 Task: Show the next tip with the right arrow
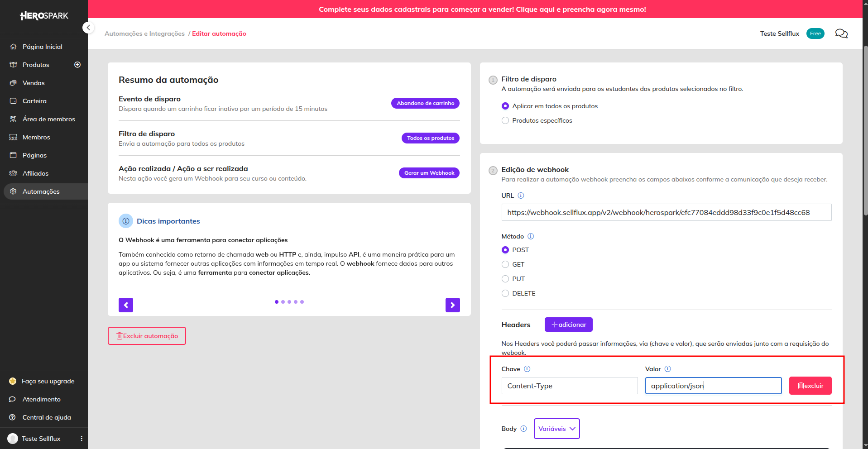pyautogui.click(x=453, y=305)
